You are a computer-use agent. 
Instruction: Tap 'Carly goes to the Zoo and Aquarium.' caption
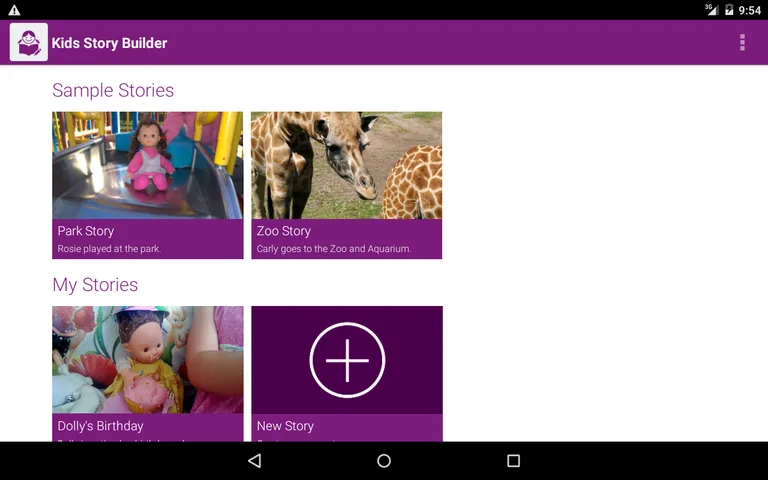click(x=334, y=249)
